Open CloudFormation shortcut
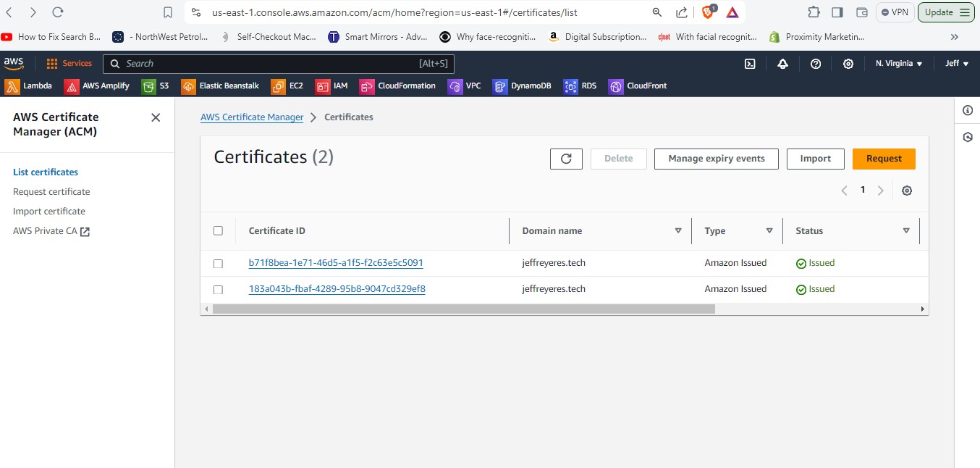 point(398,86)
